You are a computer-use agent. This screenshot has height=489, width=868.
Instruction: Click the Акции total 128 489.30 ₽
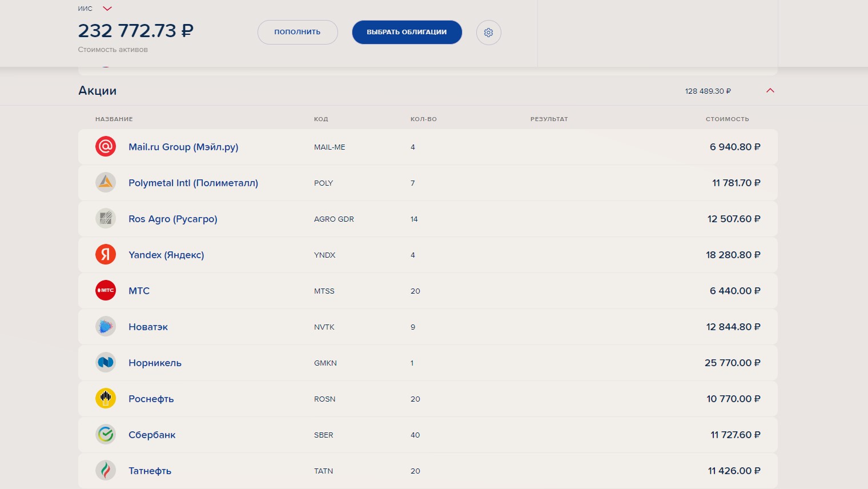(x=708, y=91)
